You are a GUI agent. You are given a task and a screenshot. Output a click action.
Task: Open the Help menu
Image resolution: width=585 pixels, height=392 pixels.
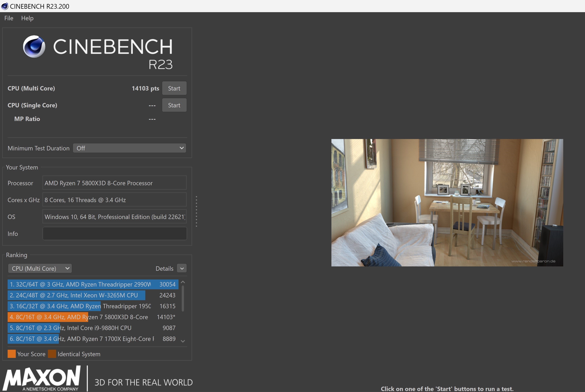point(27,18)
